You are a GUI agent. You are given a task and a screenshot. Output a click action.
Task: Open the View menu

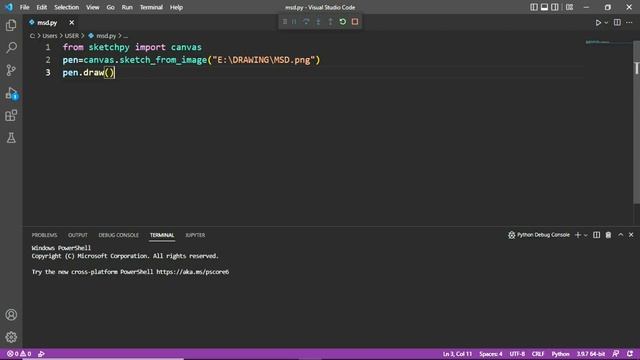pos(93,7)
